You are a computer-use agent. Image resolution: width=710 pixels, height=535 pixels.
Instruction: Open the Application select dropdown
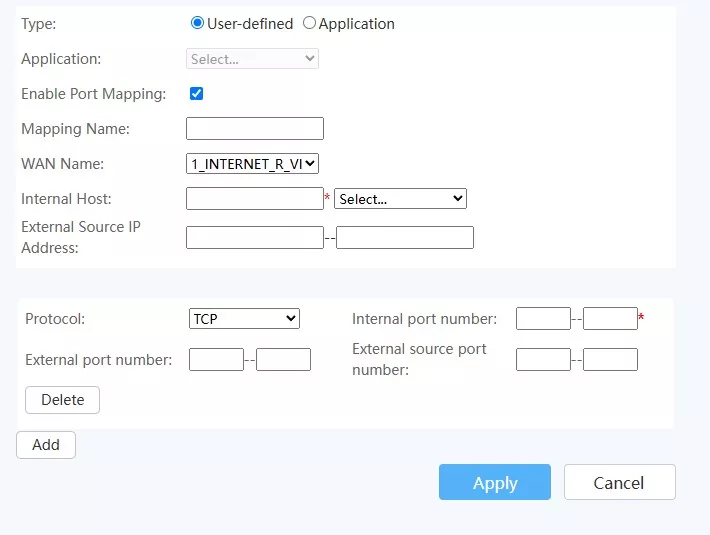pyautogui.click(x=252, y=59)
